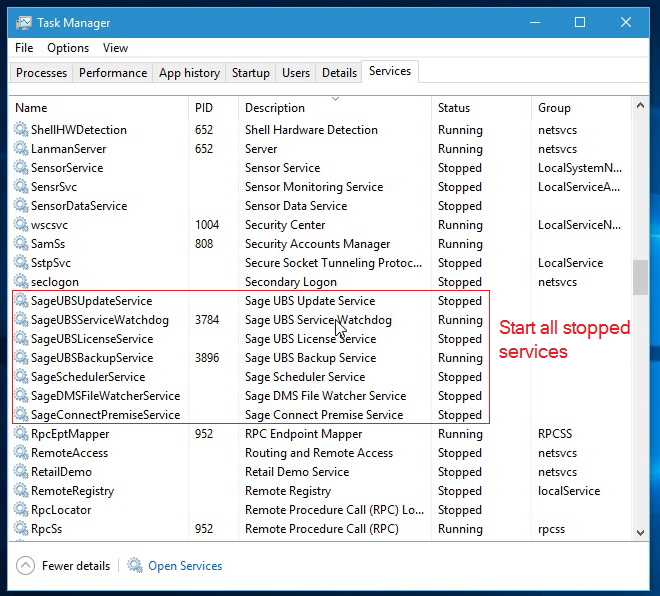This screenshot has height=596, width=660.
Task: Switch to the Startup tab
Action: (x=251, y=73)
